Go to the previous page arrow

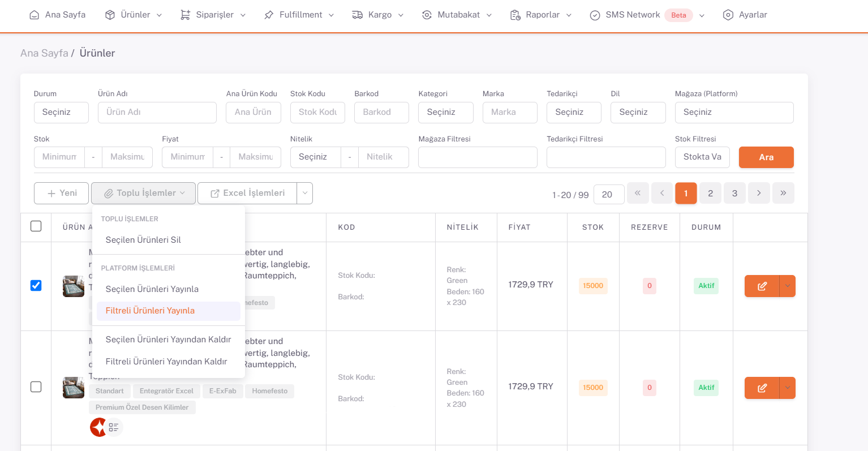(x=662, y=193)
